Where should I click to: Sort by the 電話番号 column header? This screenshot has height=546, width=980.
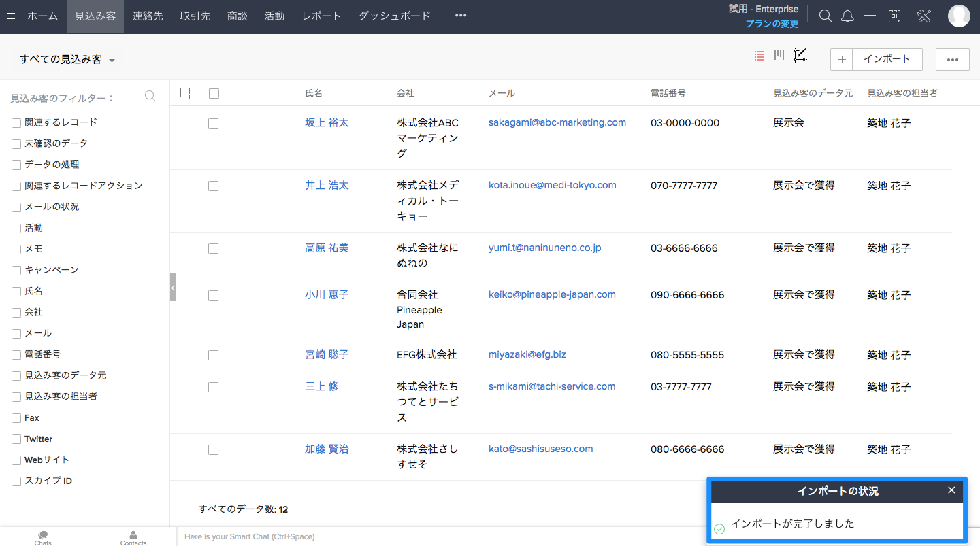click(x=668, y=93)
